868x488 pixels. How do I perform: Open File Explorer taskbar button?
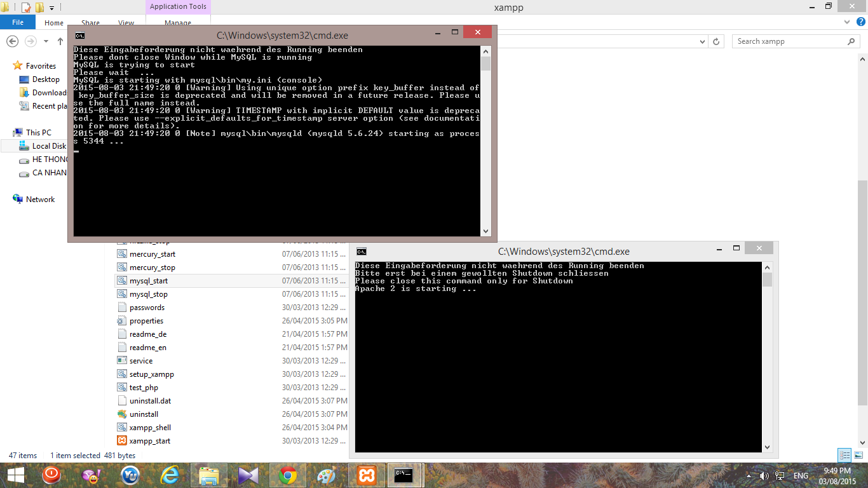[208, 475]
